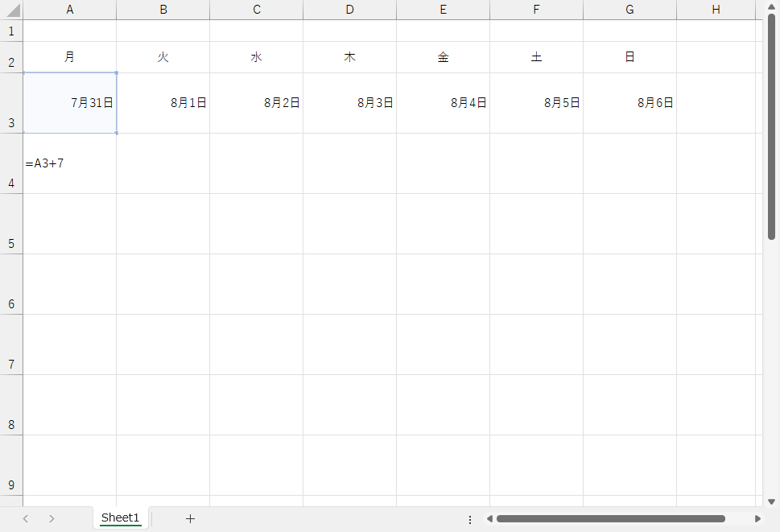This screenshot has width=780, height=532.
Task: Select row 3 header
Action: [11, 103]
